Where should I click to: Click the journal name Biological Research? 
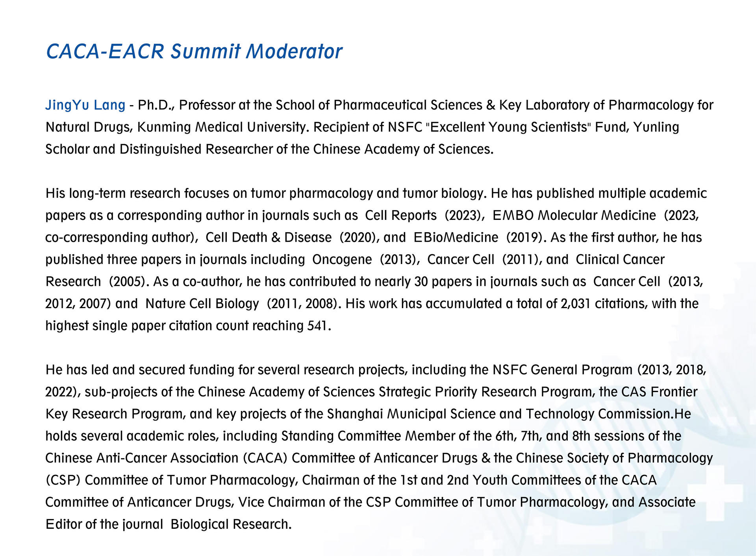point(230,524)
